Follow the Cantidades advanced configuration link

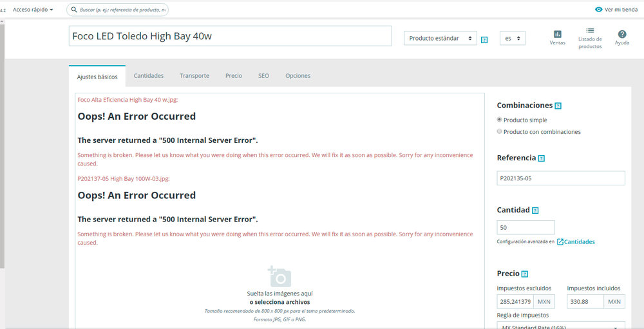point(580,242)
